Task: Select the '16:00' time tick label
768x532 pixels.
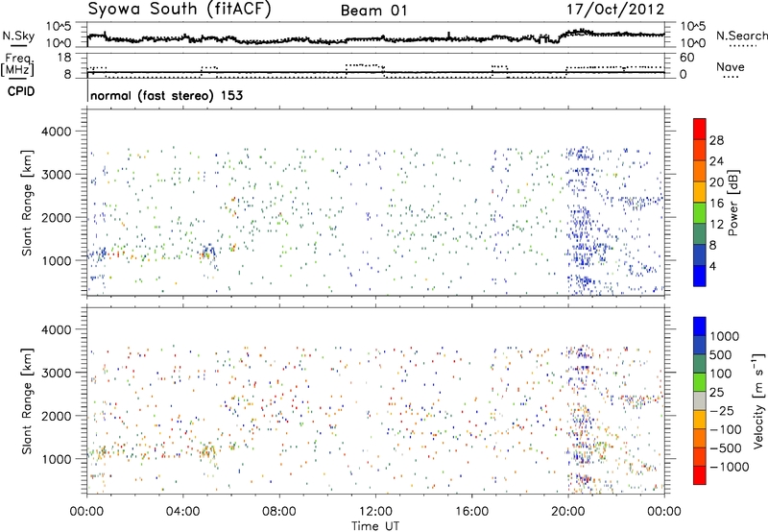Action: pos(471,512)
